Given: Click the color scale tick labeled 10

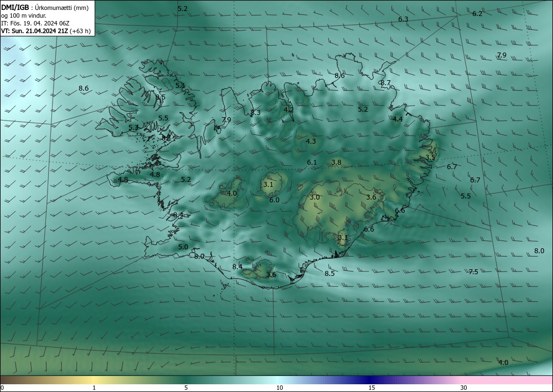Looking at the screenshot, I should 279,388.
